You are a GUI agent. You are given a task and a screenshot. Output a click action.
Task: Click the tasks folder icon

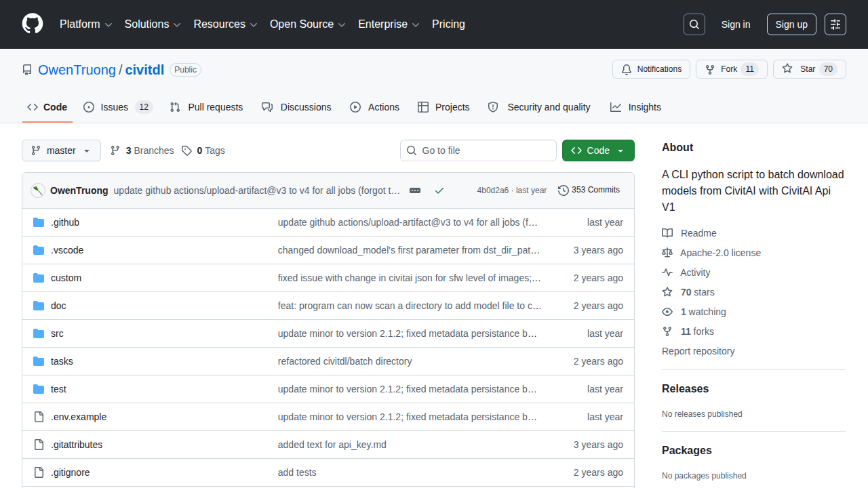point(39,361)
